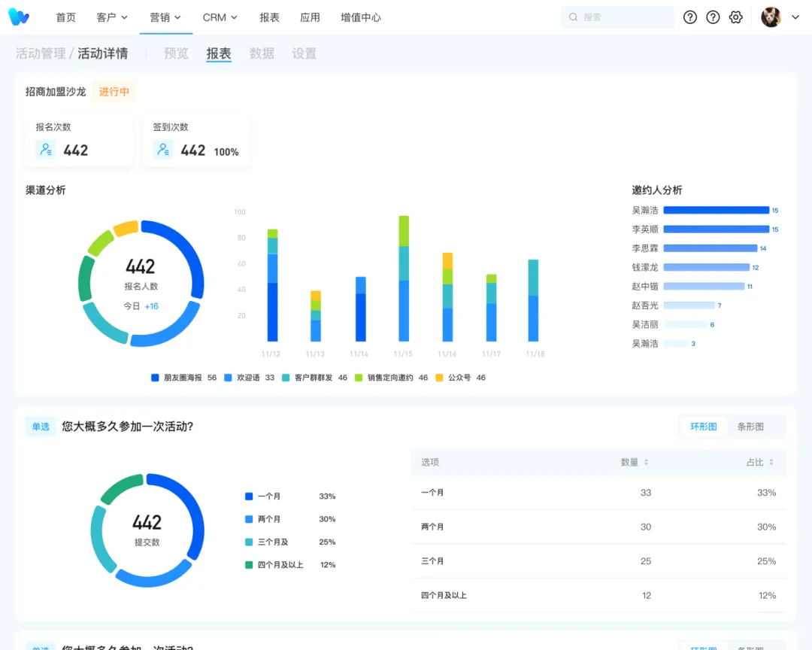This screenshot has width=812, height=650.
Task: Click the first help question mark icon
Action: click(x=690, y=17)
